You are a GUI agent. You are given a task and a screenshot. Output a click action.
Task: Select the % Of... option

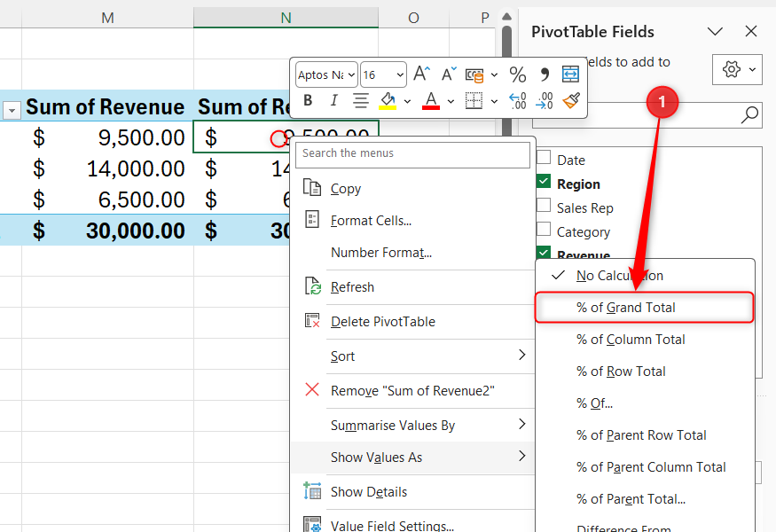pos(645,403)
